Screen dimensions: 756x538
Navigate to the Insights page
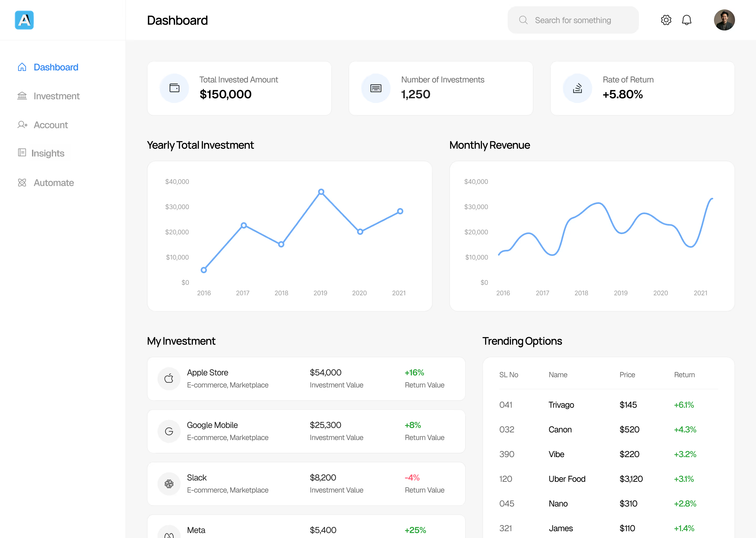pos(48,153)
